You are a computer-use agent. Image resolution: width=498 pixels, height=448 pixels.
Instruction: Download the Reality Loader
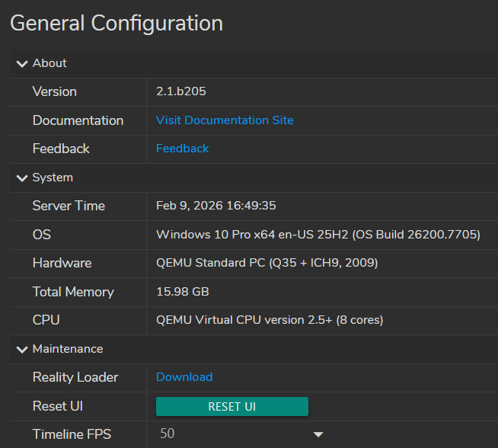184,377
